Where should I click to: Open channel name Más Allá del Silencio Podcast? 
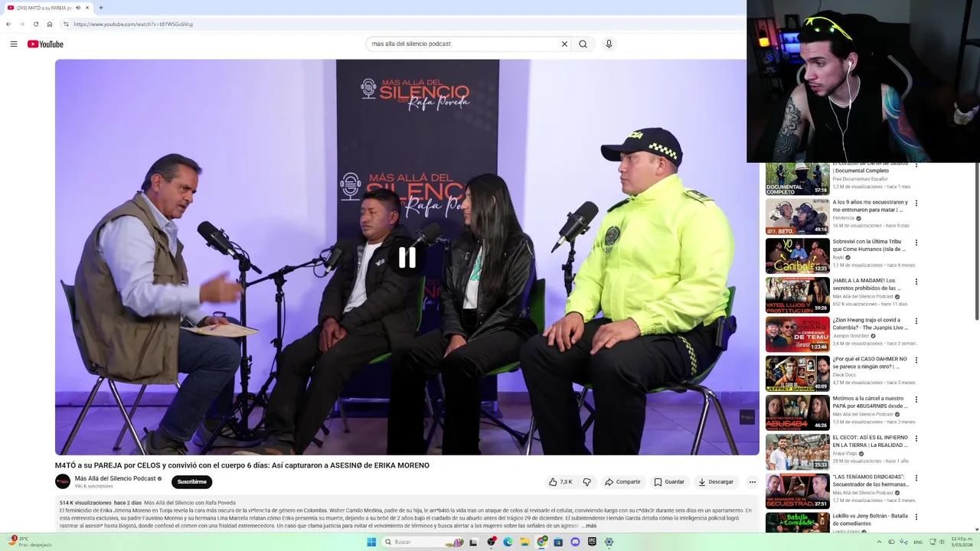pyautogui.click(x=115, y=478)
